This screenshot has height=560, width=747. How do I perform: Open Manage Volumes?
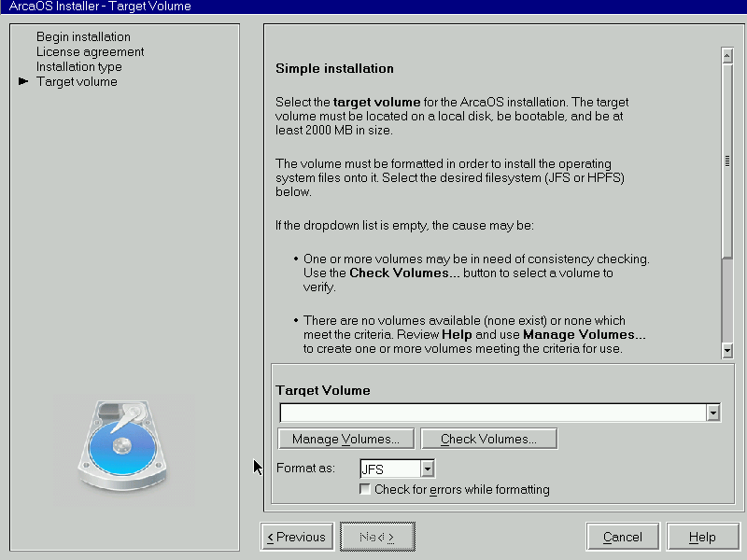[x=345, y=439]
